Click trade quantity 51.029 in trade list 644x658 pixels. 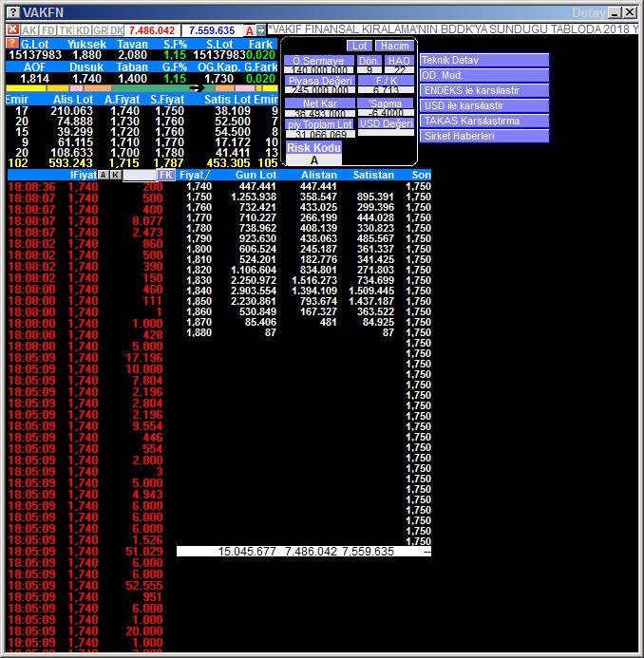[x=144, y=552]
